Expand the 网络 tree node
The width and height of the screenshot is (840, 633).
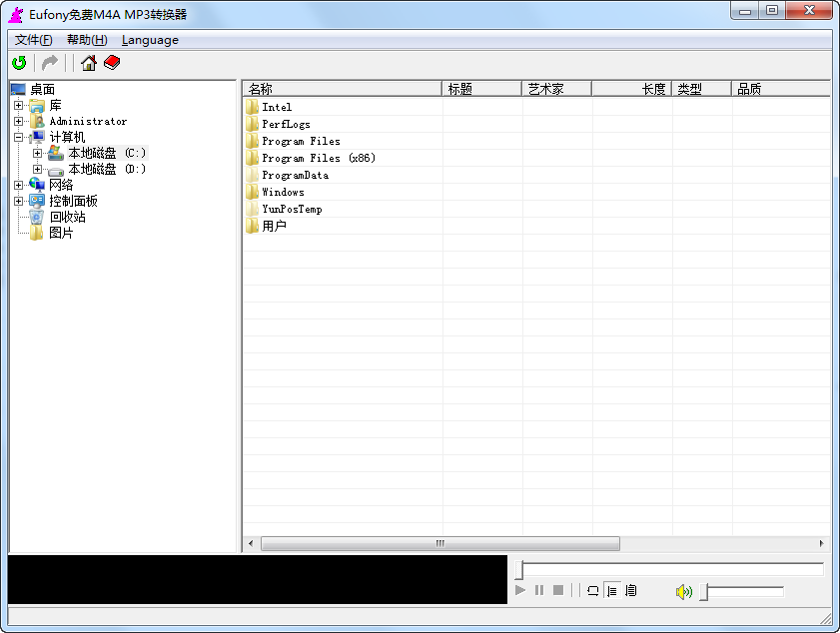point(18,185)
